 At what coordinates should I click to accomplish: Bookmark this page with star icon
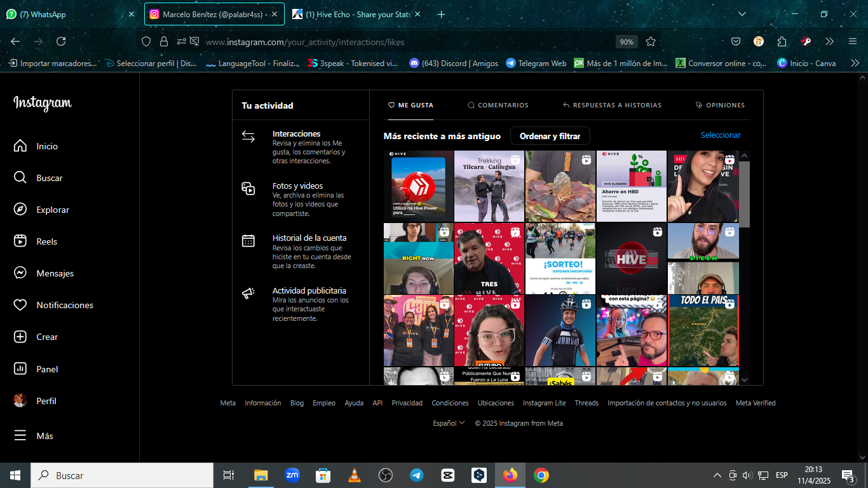pos(651,41)
